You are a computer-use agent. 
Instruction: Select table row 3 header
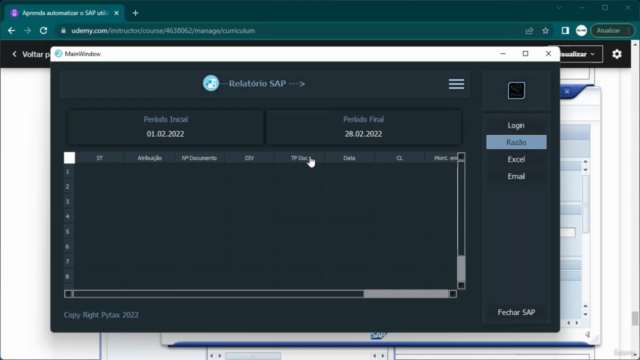(x=68, y=202)
